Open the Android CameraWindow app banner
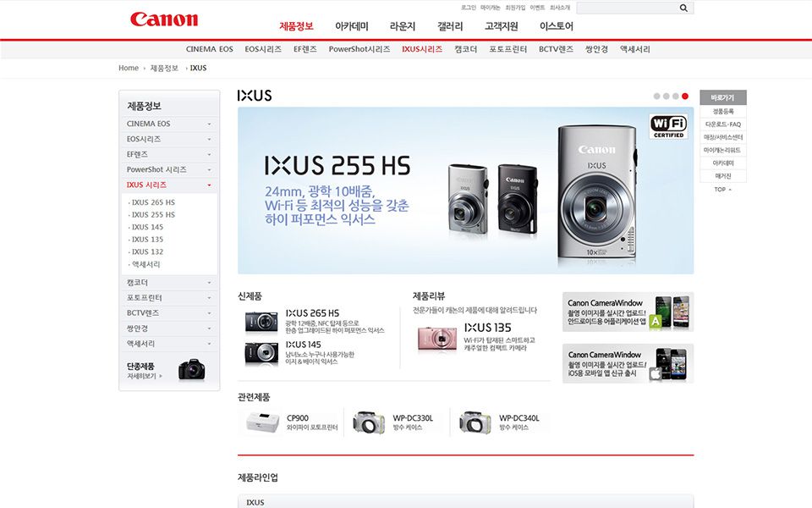Screen dimensions: 812x508 click(628, 312)
